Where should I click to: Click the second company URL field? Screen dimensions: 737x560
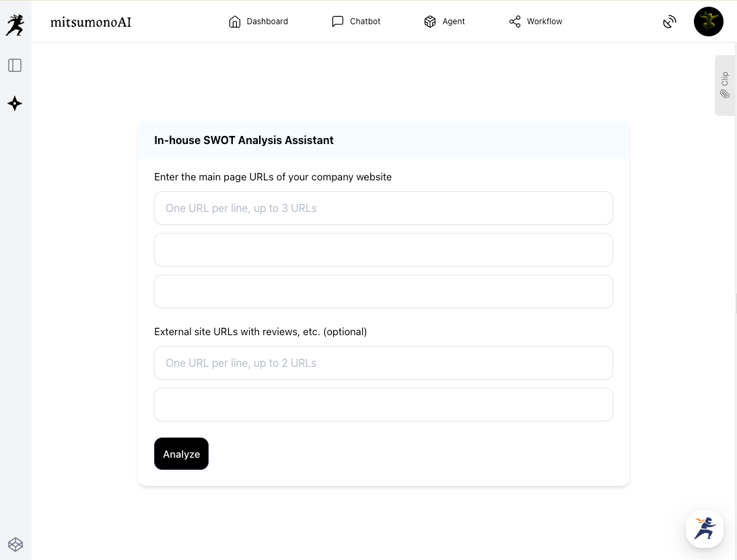pyautogui.click(x=384, y=250)
